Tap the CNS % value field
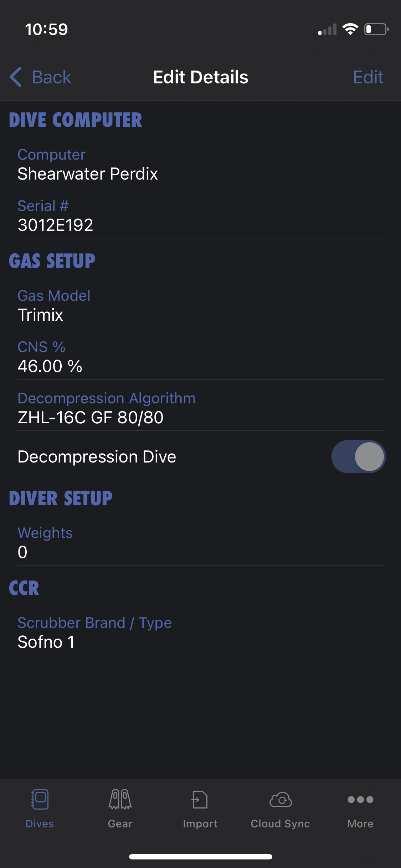This screenshot has width=401, height=868. [x=200, y=357]
